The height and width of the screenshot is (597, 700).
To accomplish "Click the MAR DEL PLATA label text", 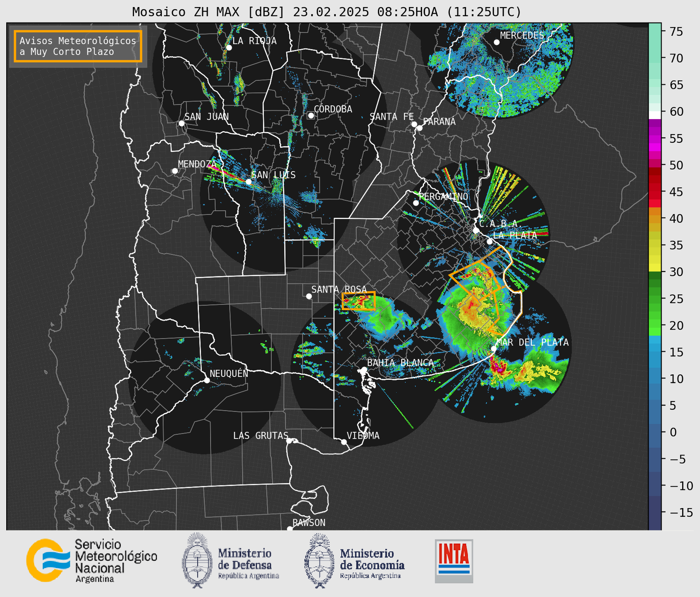I will [x=532, y=343].
